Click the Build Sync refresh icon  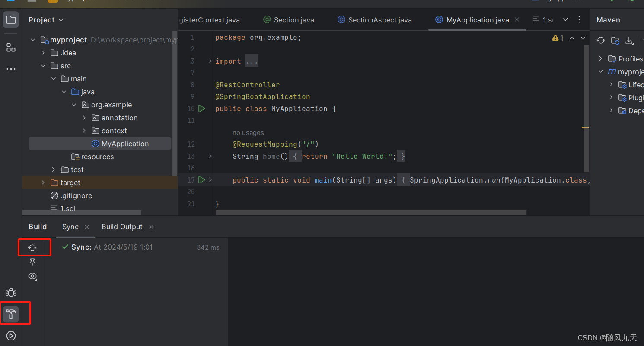(32, 248)
